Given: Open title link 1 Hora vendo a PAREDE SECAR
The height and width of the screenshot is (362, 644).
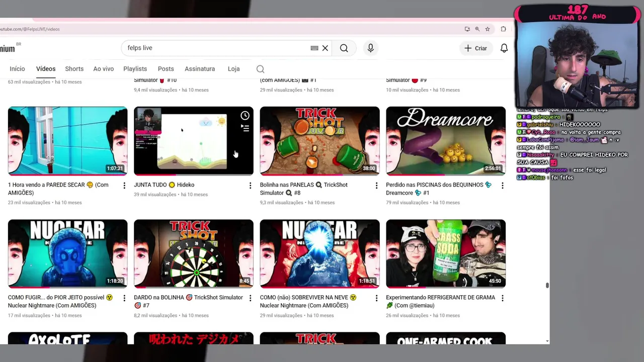Looking at the screenshot, I should 58,189.
